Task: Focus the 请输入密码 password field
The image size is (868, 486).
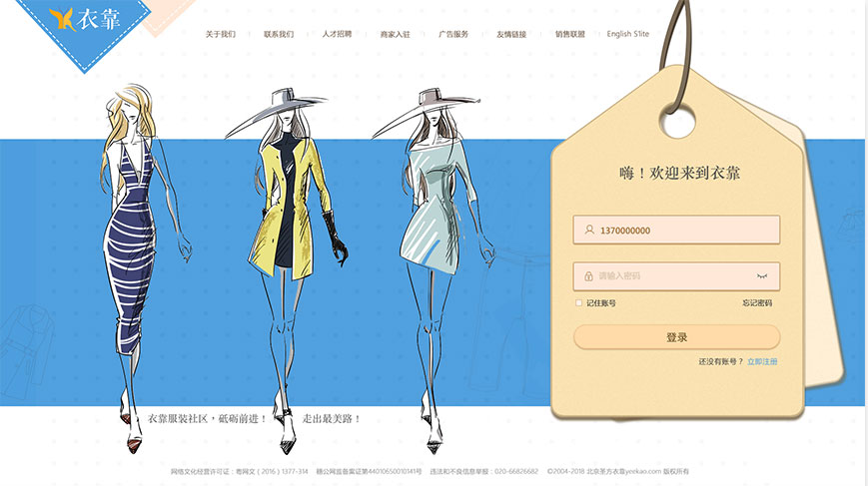Action: pos(669,276)
